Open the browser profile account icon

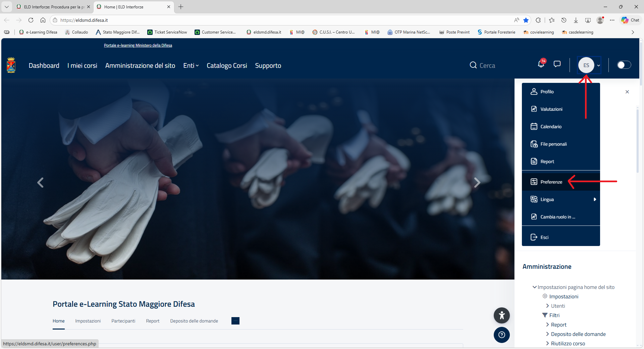click(x=600, y=20)
